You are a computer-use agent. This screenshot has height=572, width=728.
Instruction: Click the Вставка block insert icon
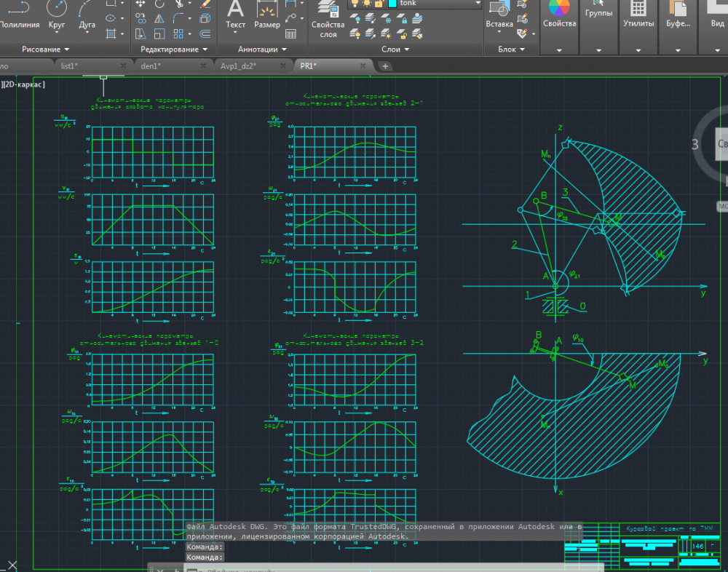(499, 9)
